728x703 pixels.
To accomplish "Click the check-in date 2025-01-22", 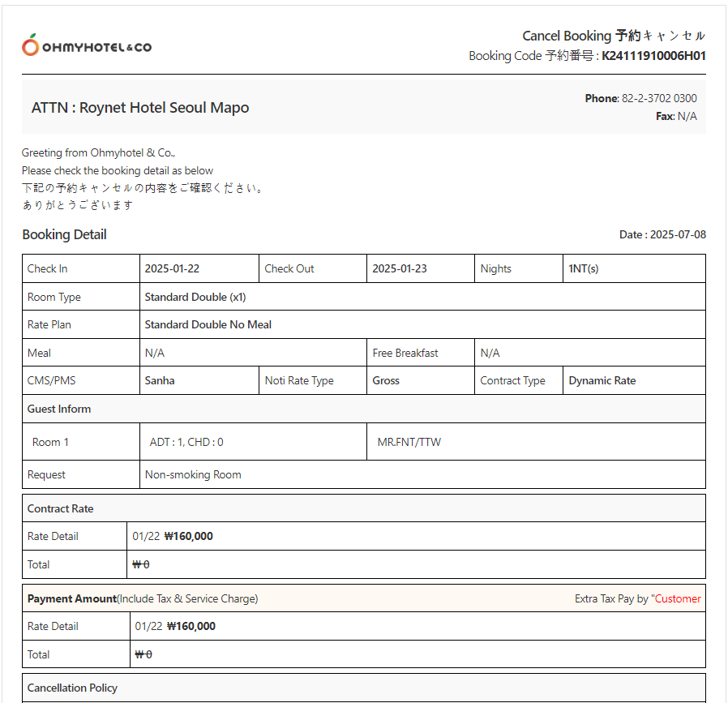I will 172,268.
